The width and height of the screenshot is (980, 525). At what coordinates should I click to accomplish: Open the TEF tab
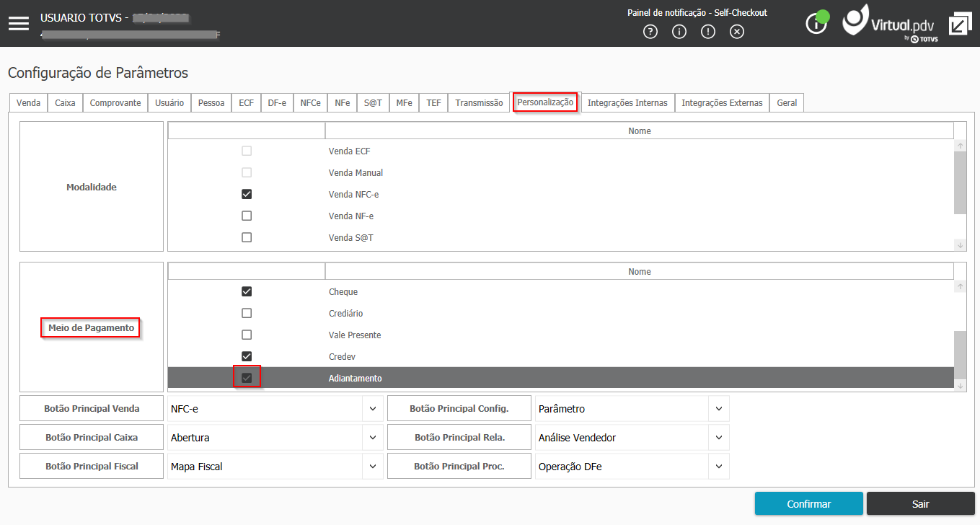click(433, 103)
